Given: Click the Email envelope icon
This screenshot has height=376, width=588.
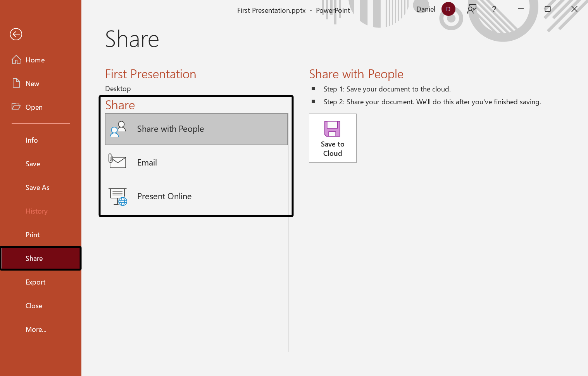Looking at the screenshot, I should tap(117, 161).
